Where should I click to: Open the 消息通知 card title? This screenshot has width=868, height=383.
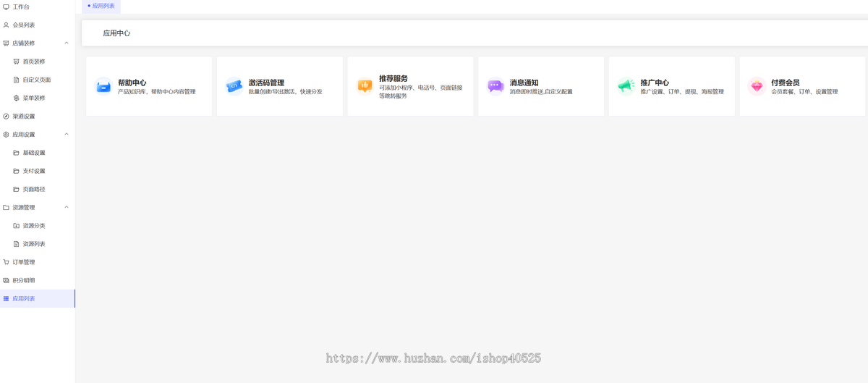pos(524,83)
